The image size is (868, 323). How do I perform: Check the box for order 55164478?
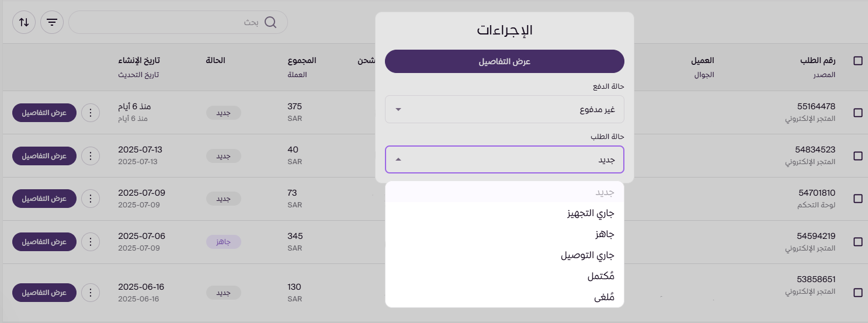(x=857, y=113)
